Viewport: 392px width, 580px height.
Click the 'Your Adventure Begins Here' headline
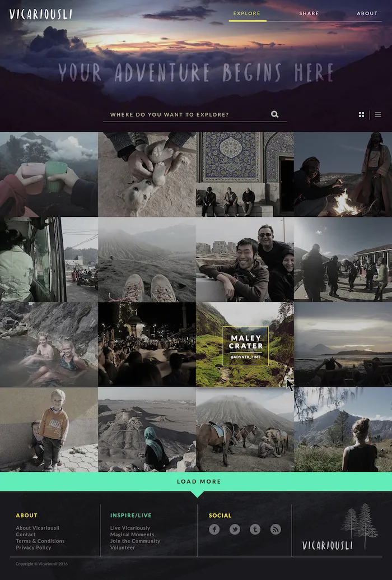tap(196, 72)
